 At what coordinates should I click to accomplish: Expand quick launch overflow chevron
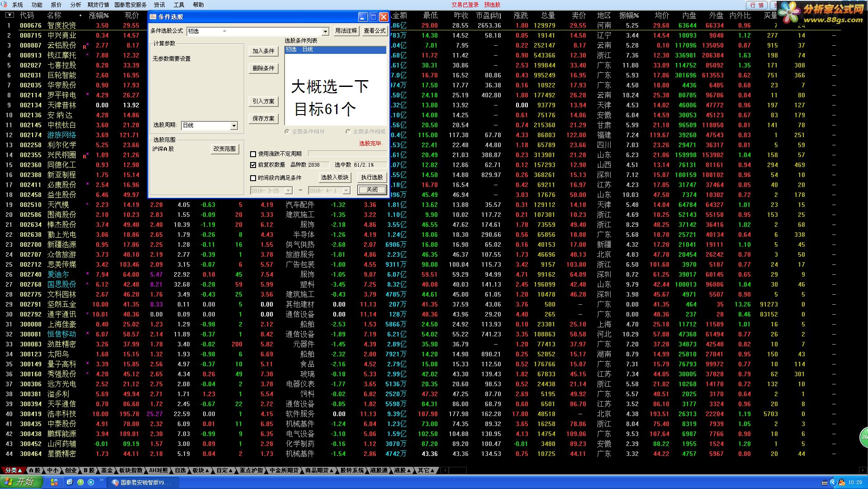coord(101,480)
